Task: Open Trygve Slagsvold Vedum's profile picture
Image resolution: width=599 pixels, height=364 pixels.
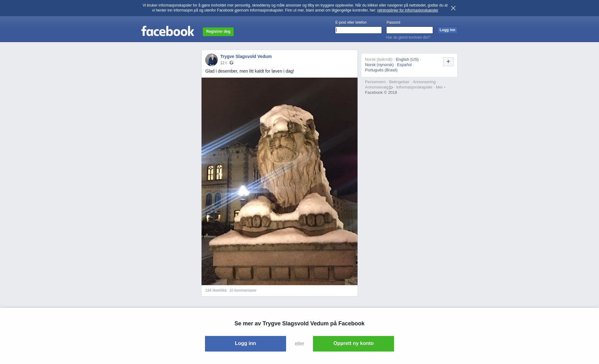Action: click(211, 60)
